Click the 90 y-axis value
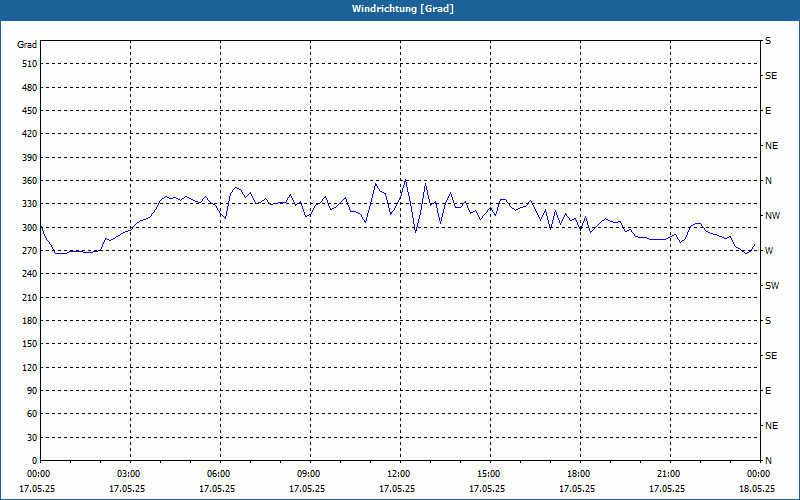 pyautogui.click(x=32, y=391)
